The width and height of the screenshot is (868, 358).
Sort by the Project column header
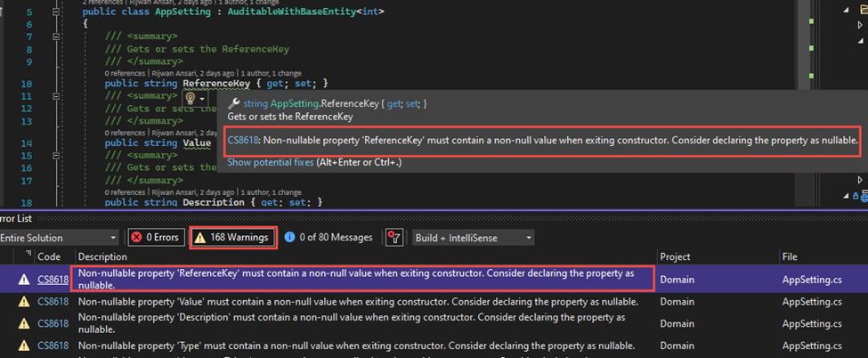677,256
